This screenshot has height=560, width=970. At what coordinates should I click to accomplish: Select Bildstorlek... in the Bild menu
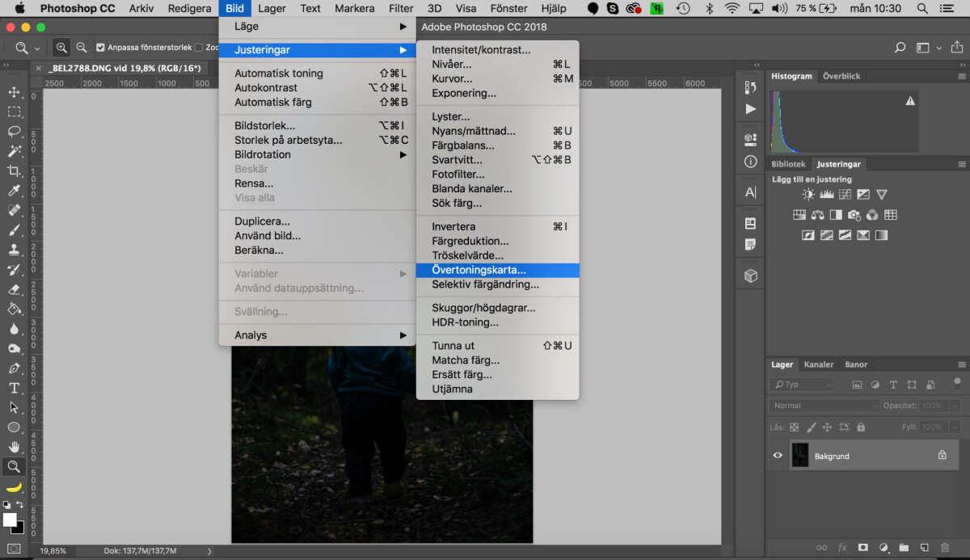[318, 125]
